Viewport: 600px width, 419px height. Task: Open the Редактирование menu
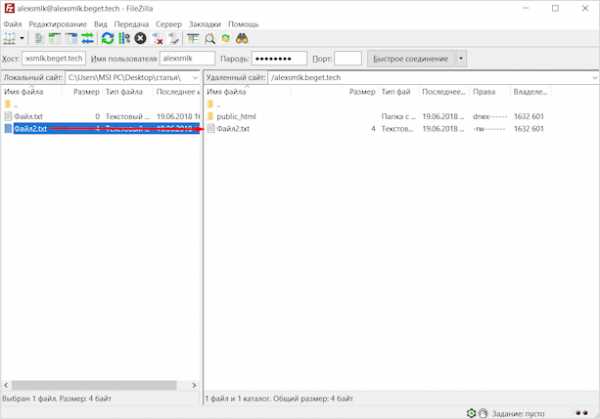[58, 24]
